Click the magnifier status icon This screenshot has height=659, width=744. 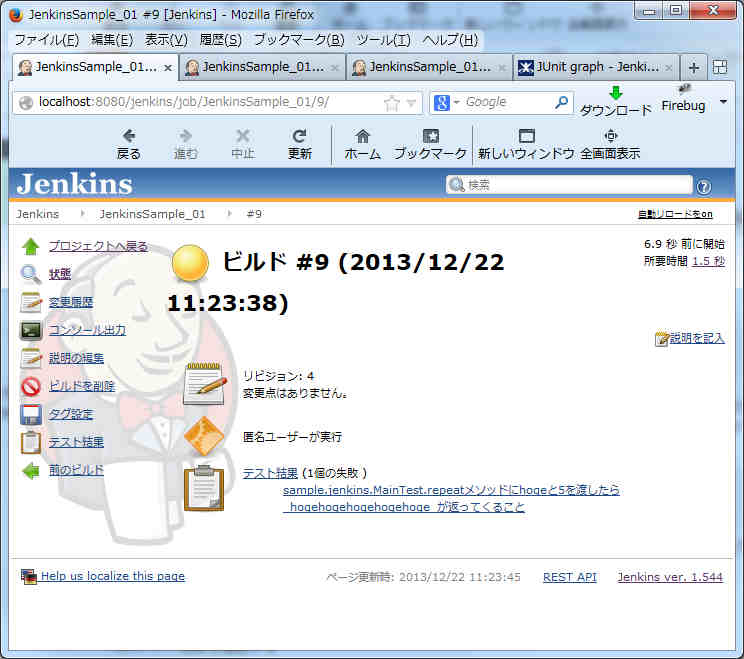coord(31,274)
